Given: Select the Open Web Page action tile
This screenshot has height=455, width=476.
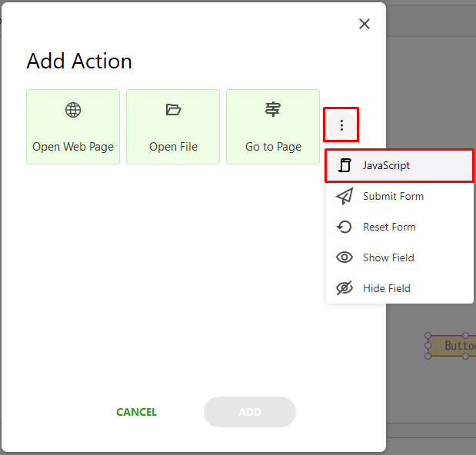Looking at the screenshot, I should 73,127.
